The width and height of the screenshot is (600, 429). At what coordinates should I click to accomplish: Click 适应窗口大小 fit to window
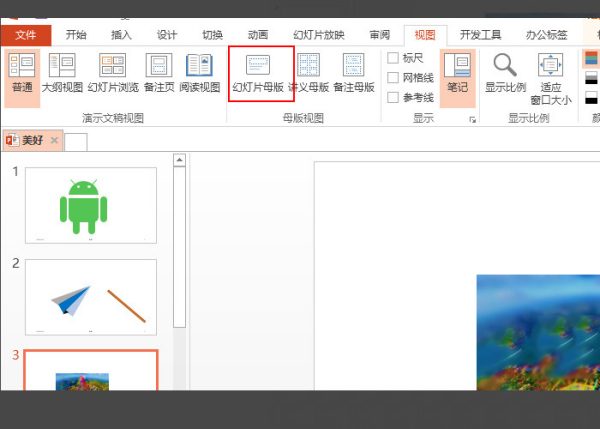tap(551, 79)
